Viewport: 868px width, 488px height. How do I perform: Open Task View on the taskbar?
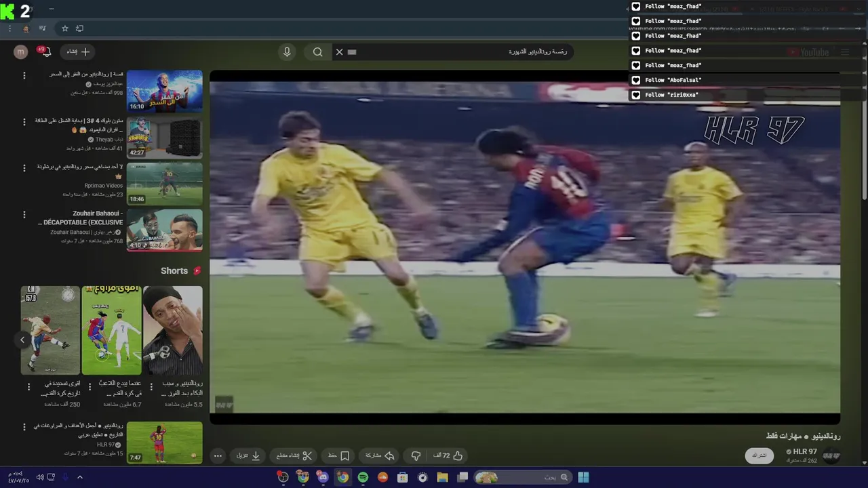coord(462,477)
